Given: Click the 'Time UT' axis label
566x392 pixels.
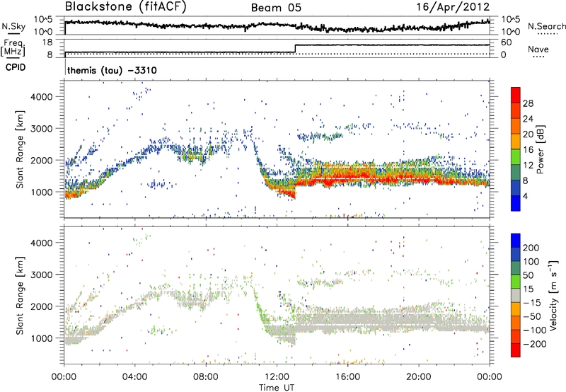Looking at the screenshot, I should 277,387.
